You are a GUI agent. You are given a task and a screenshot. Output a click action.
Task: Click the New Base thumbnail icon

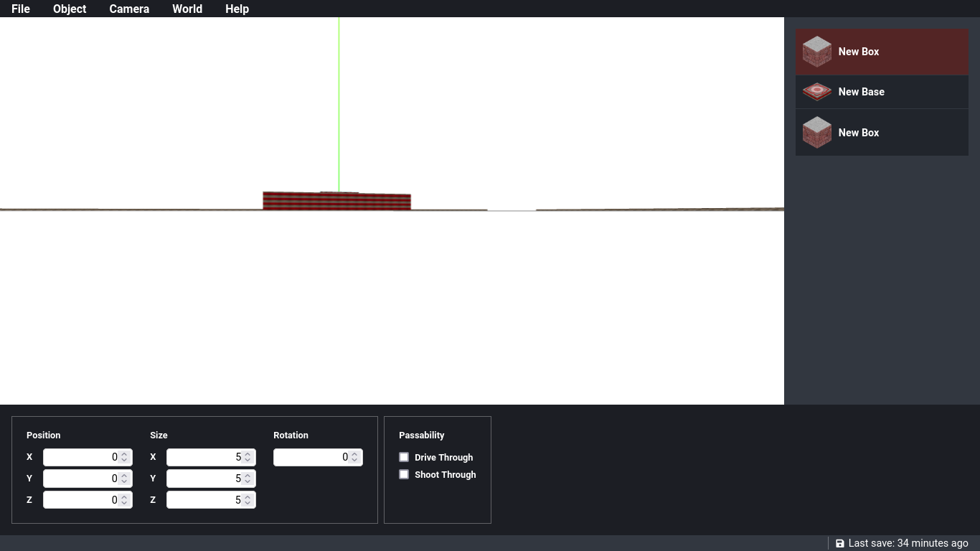coord(816,92)
